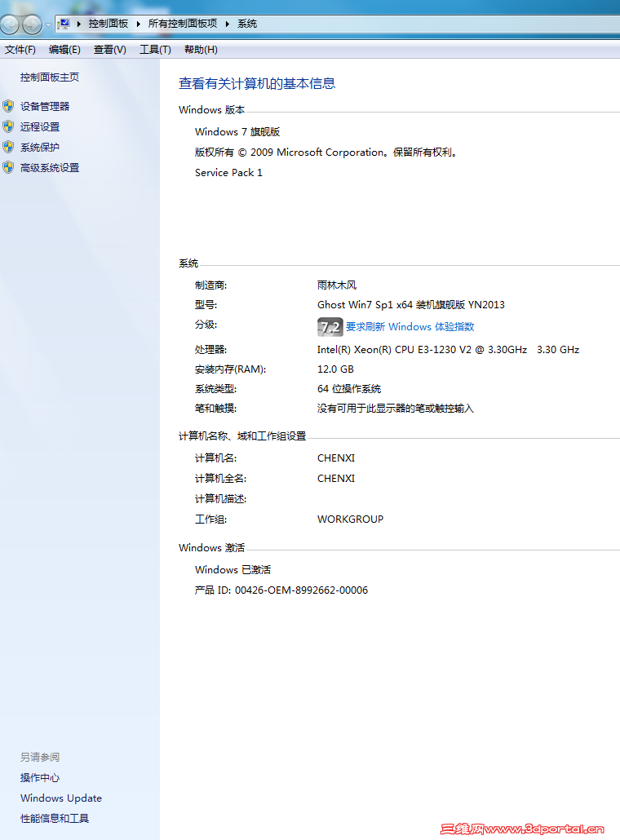Open Windows Update link

click(x=61, y=798)
